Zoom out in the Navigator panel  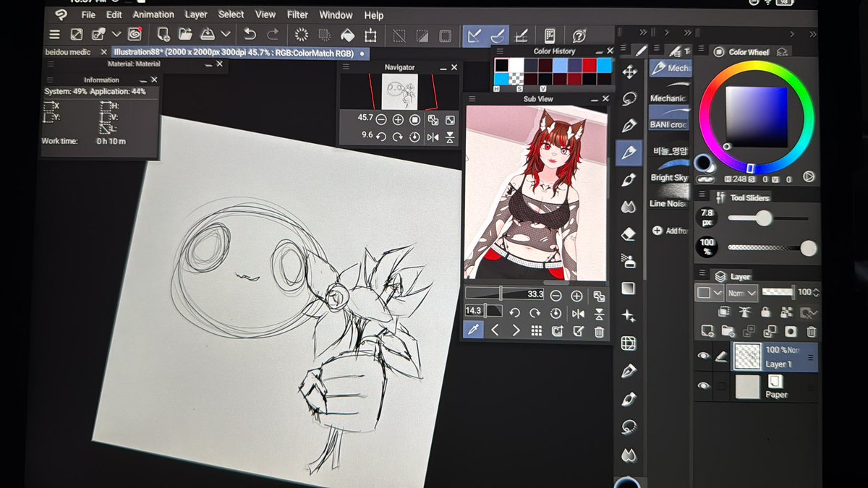click(x=380, y=119)
